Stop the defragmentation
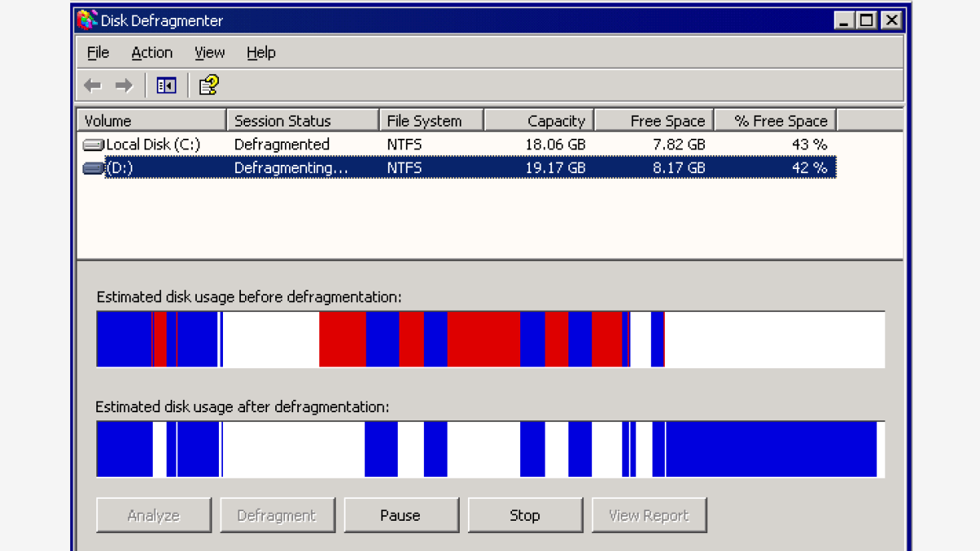The width and height of the screenshot is (980, 551). 525,515
